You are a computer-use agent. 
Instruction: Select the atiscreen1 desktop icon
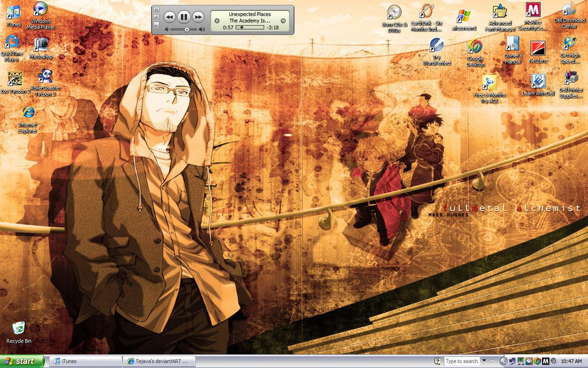[464, 20]
